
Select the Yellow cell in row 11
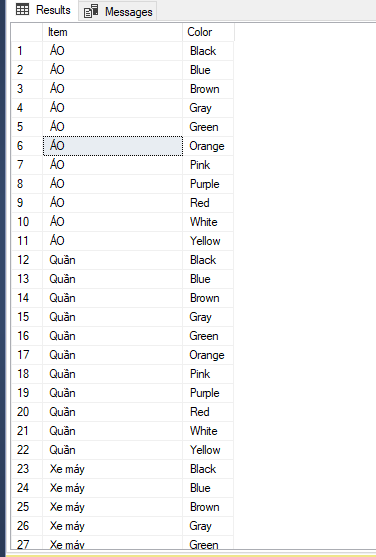click(x=208, y=241)
